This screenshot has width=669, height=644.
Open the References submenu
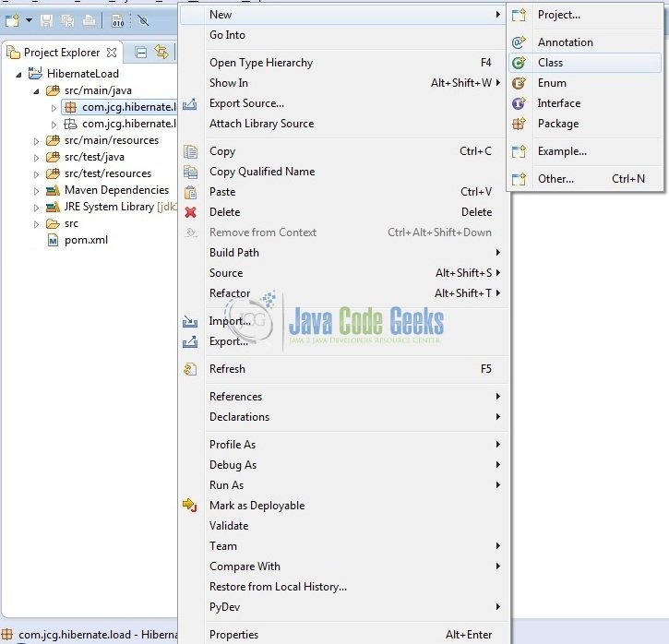point(343,397)
